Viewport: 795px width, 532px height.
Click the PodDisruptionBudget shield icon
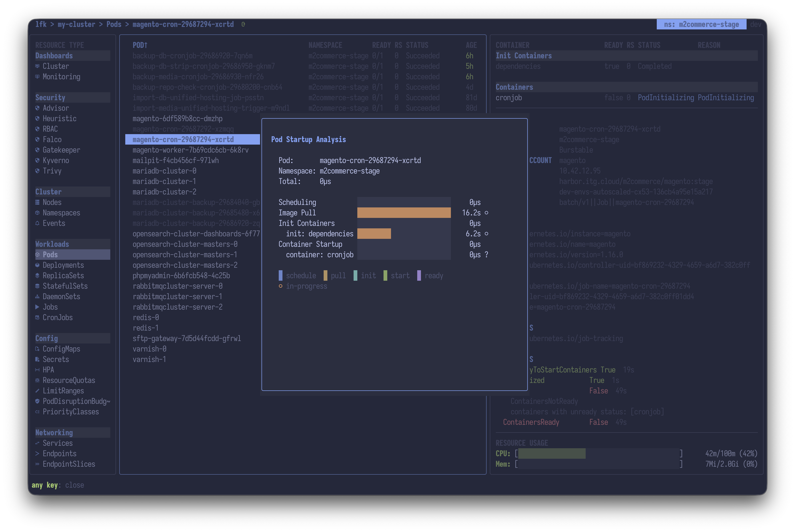click(37, 401)
